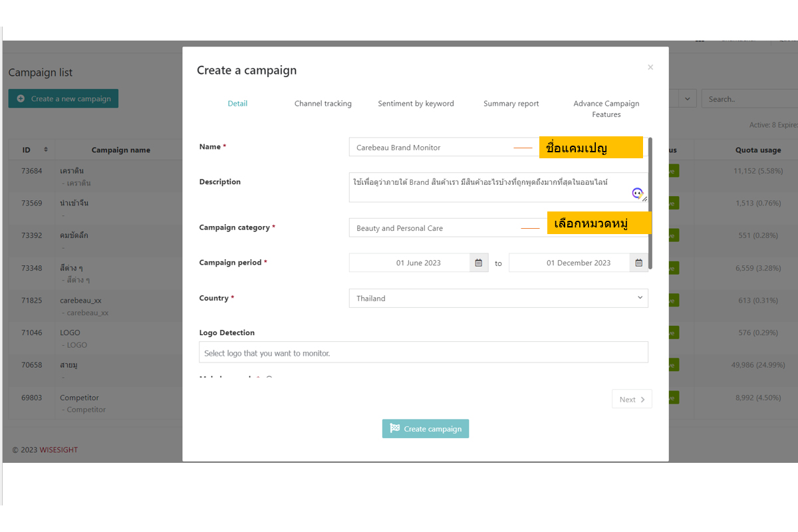Viewport: 798px width, 532px height.
Task: Click the start date field 01 June 2023
Action: tap(410, 263)
